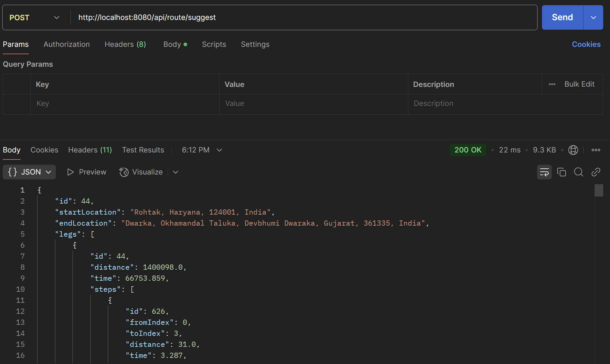Search within the response body

coord(578,172)
